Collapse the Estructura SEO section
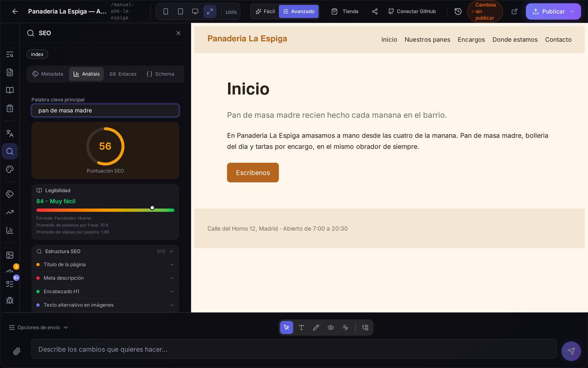This screenshot has height=368, width=588. click(x=172, y=251)
